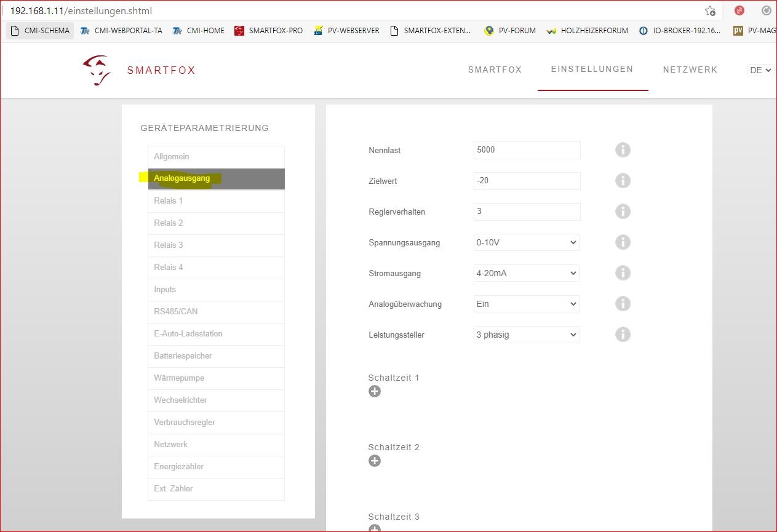Open Wärmepumpe settings in sidebar

click(x=216, y=378)
